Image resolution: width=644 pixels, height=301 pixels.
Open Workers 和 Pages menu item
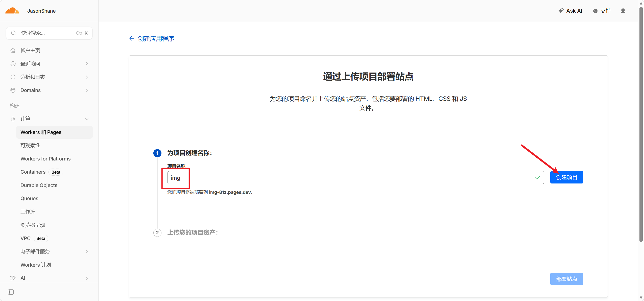coord(41,132)
